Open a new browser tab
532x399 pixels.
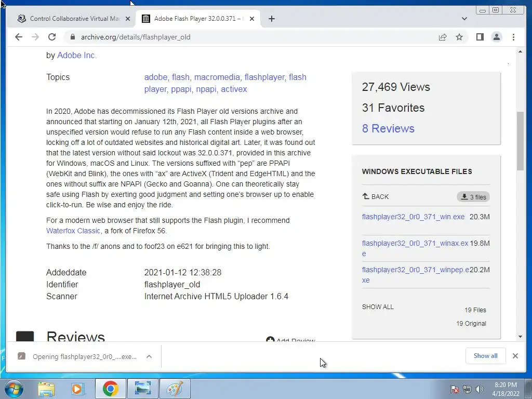click(x=271, y=19)
